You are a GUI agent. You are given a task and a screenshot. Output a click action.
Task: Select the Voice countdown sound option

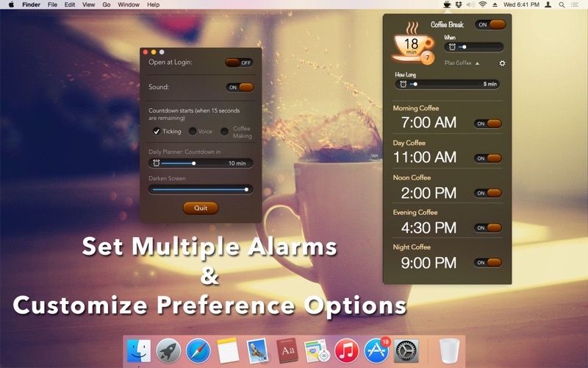pos(193,132)
